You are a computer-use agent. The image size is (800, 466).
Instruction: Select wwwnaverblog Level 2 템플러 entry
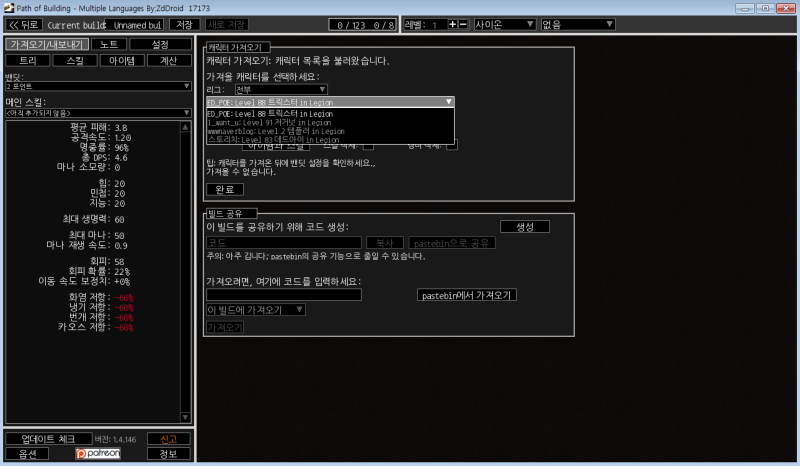tap(330, 131)
